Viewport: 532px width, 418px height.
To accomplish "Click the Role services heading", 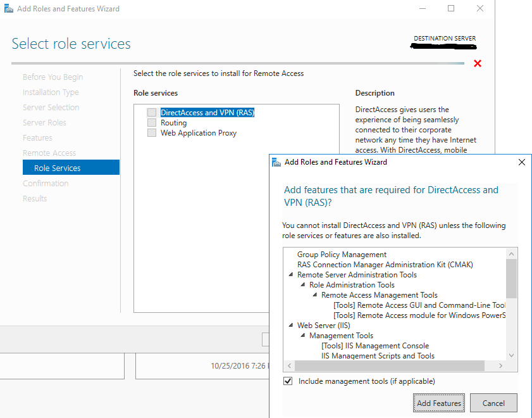I will (156, 93).
